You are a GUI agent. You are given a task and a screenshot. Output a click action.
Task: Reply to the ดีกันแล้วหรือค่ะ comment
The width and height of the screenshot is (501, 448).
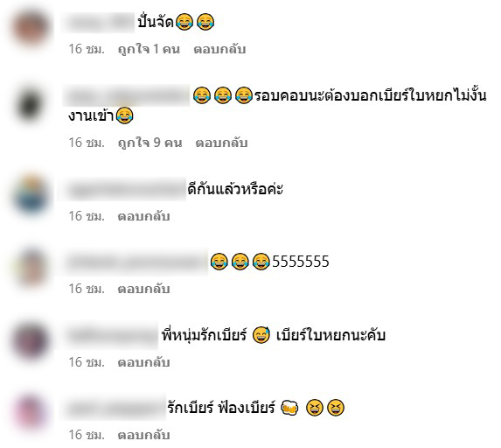coord(143,216)
